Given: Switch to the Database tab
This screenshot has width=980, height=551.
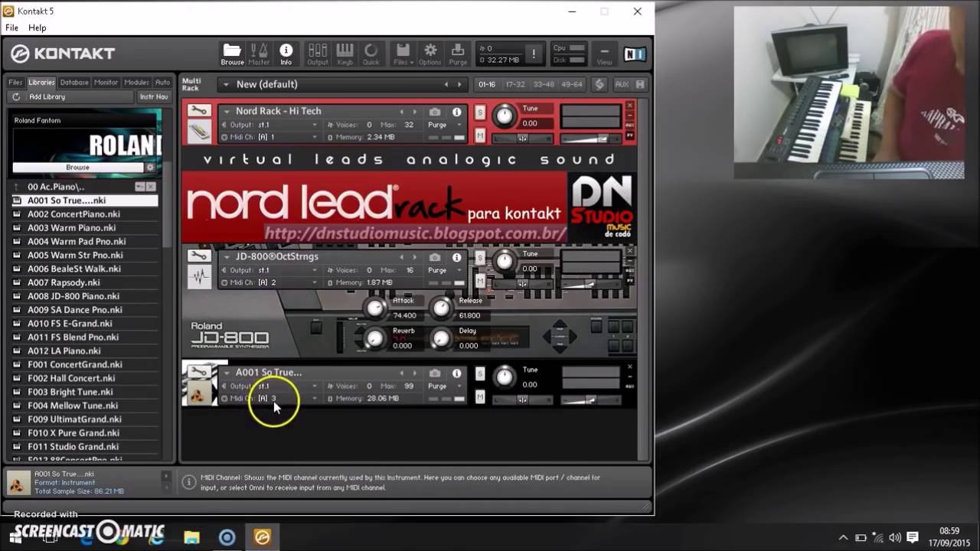Looking at the screenshot, I should (74, 83).
